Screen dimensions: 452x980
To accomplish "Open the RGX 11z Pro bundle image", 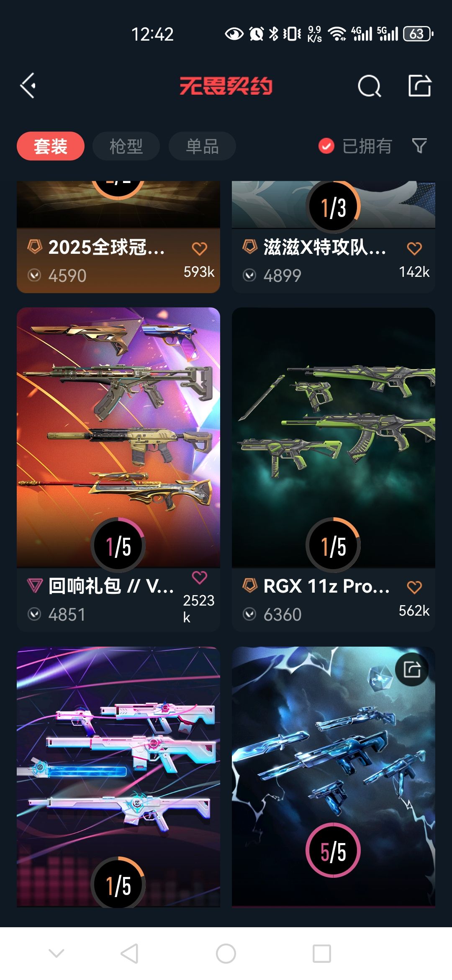I will click(x=334, y=437).
